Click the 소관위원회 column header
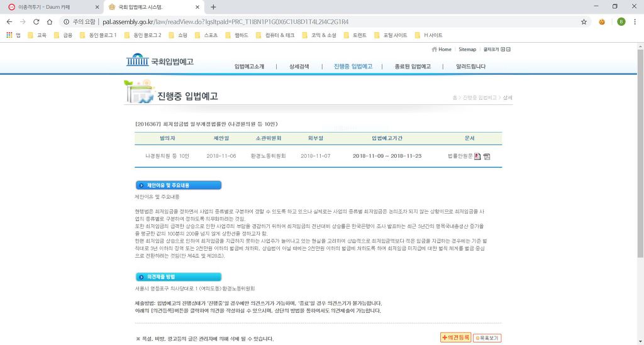Viewport: 644px width, 345px height. tap(268, 138)
